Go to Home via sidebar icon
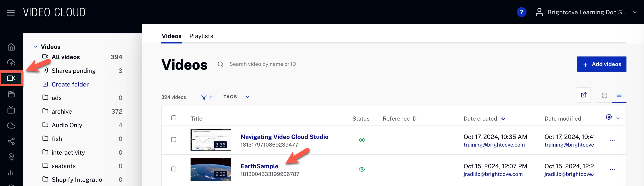 [11, 47]
